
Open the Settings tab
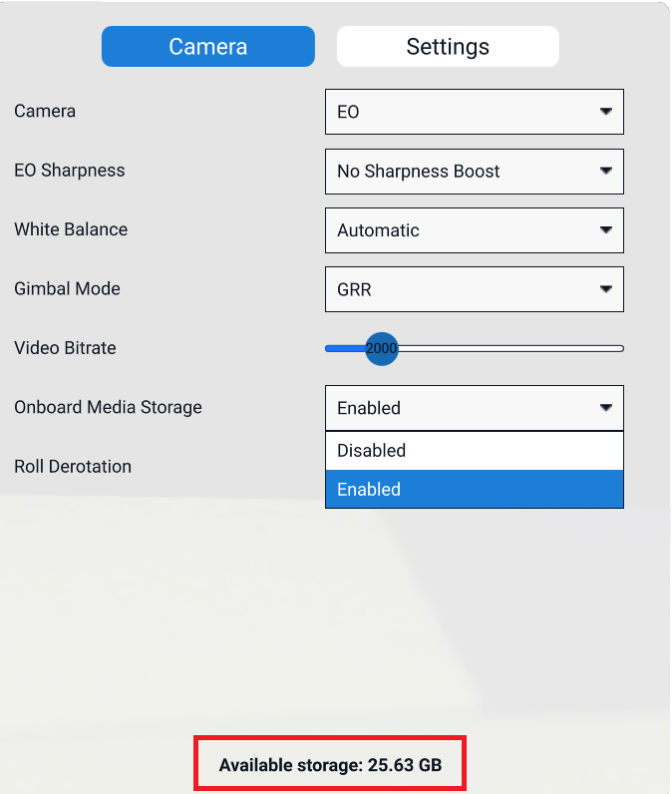pos(448,47)
